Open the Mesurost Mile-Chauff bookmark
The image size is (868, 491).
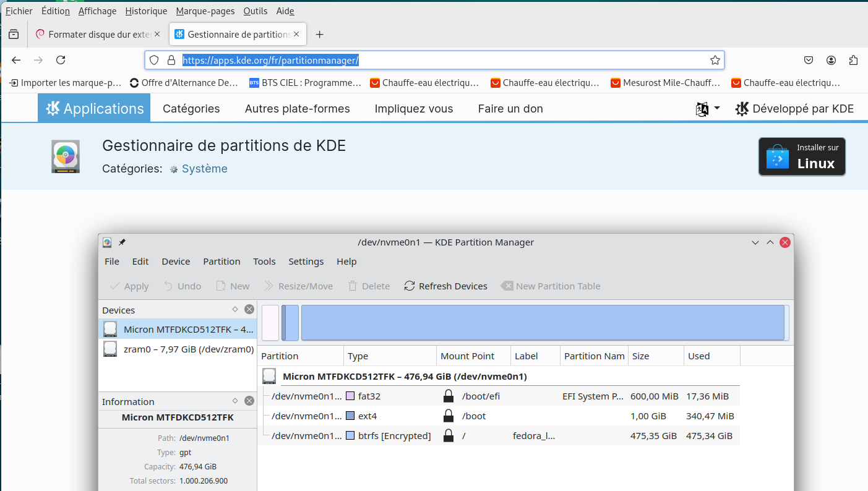point(665,82)
